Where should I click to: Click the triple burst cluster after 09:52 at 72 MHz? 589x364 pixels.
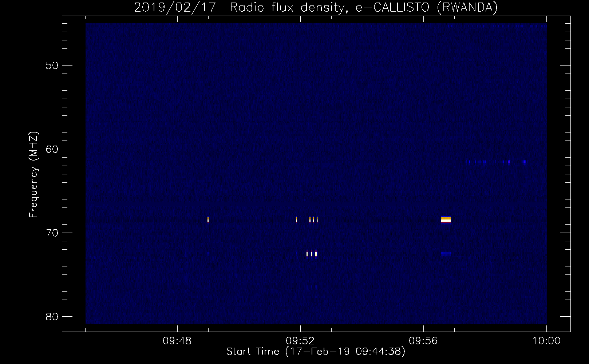click(312, 254)
